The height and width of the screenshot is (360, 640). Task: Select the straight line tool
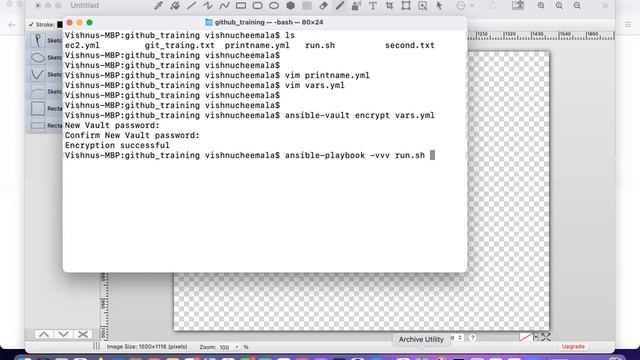[x=191, y=6]
